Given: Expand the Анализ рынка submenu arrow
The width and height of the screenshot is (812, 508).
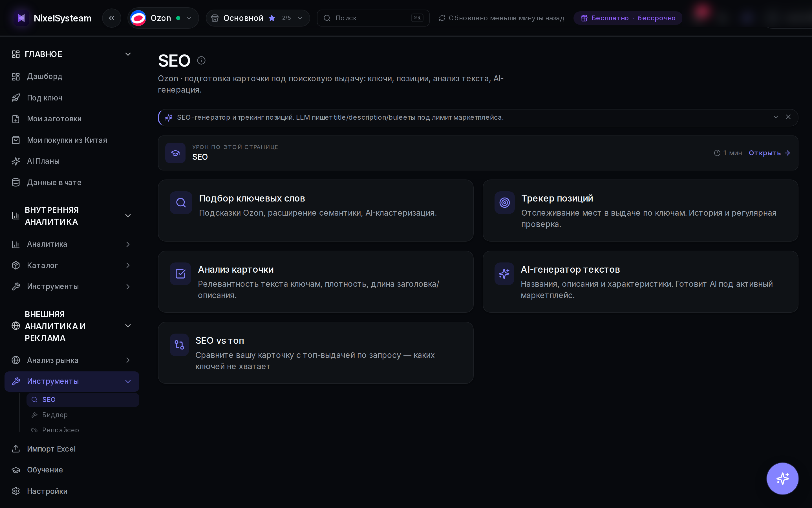Looking at the screenshot, I should (x=128, y=360).
